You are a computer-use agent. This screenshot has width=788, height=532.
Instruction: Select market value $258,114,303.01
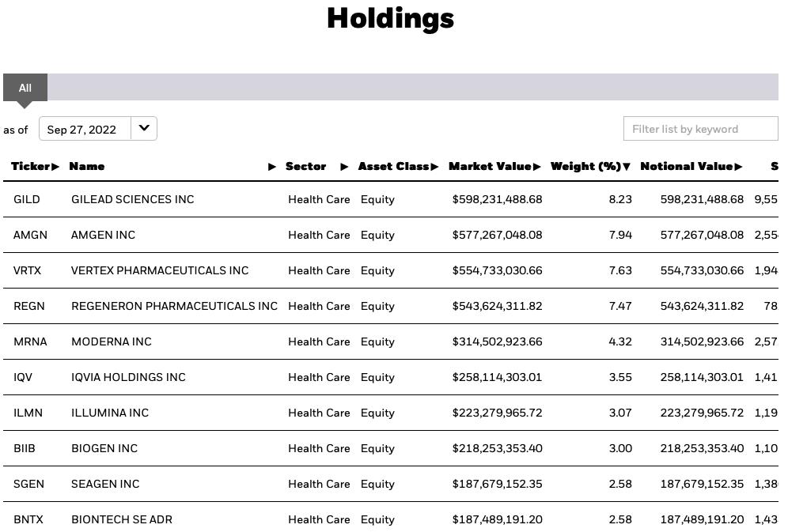pos(497,377)
